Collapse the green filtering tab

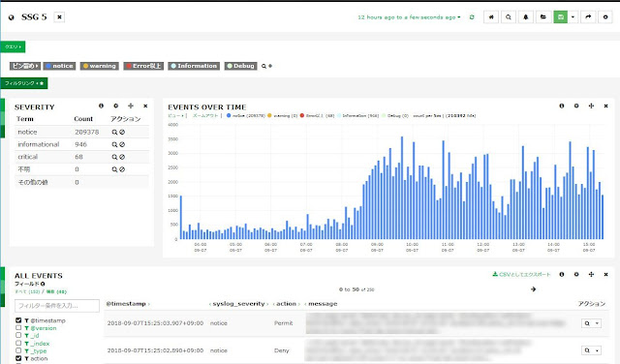24,83
